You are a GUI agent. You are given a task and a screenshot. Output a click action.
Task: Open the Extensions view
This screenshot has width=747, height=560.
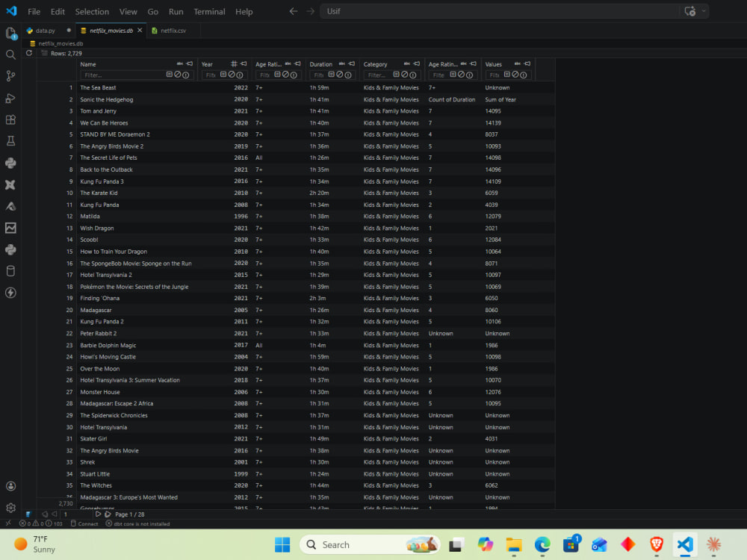click(x=10, y=119)
